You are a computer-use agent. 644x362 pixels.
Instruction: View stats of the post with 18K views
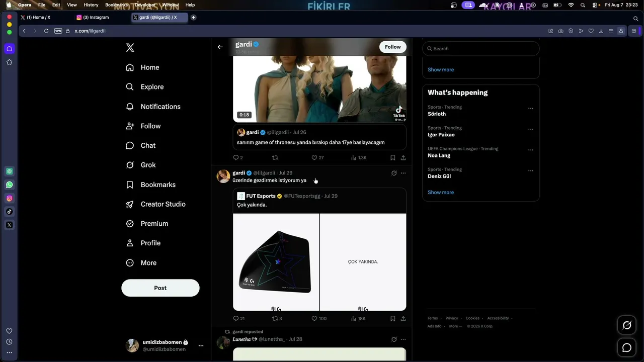pos(358,318)
